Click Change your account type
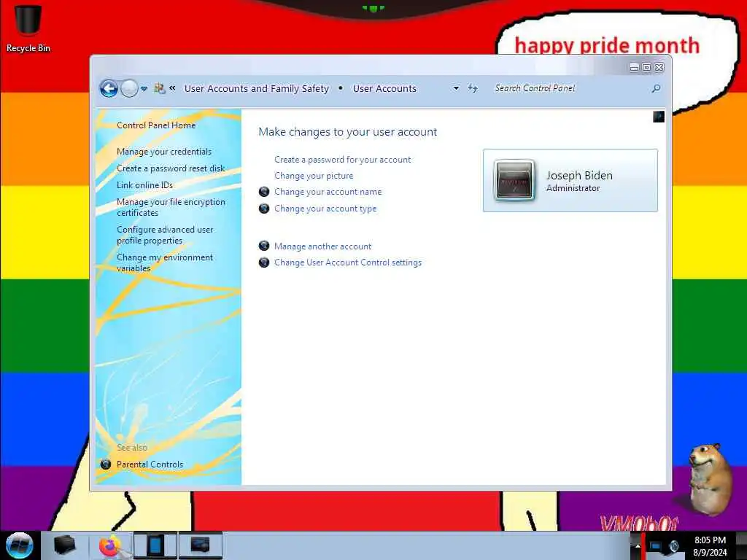This screenshot has width=747, height=560. 325,208
